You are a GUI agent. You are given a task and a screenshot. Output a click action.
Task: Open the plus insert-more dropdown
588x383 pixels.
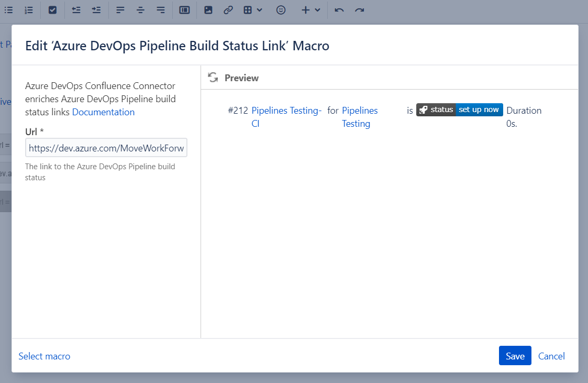coord(310,10)
